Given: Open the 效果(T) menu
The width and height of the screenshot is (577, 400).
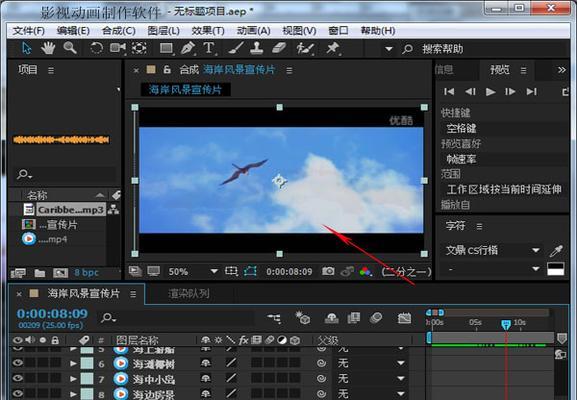Looking at the screenshot, I should tap(208, 31).
